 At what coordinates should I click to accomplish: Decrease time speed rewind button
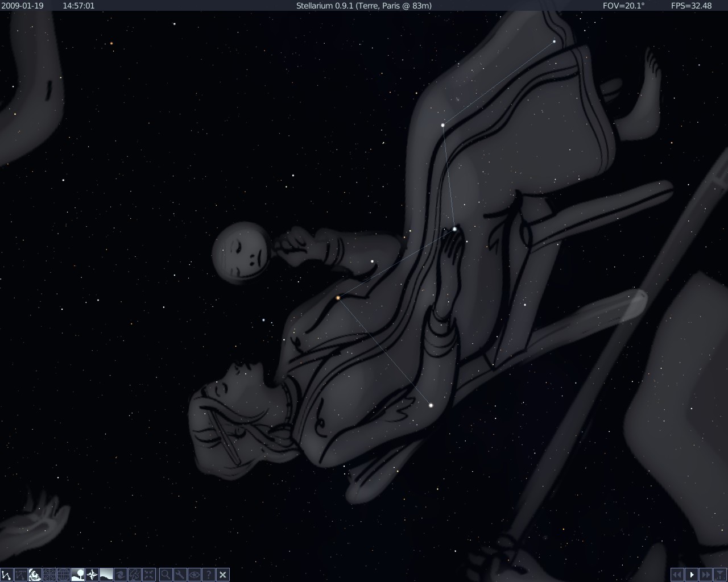coord(677,575)
